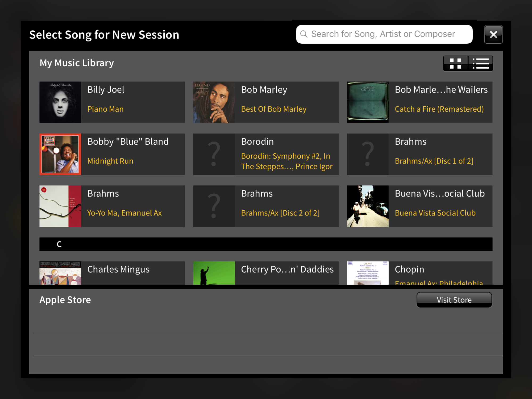Image resolution: width=532 pixels, height=399 pixels.
Task: Close the song selection dialog
Action: click(x=493, y=34)
